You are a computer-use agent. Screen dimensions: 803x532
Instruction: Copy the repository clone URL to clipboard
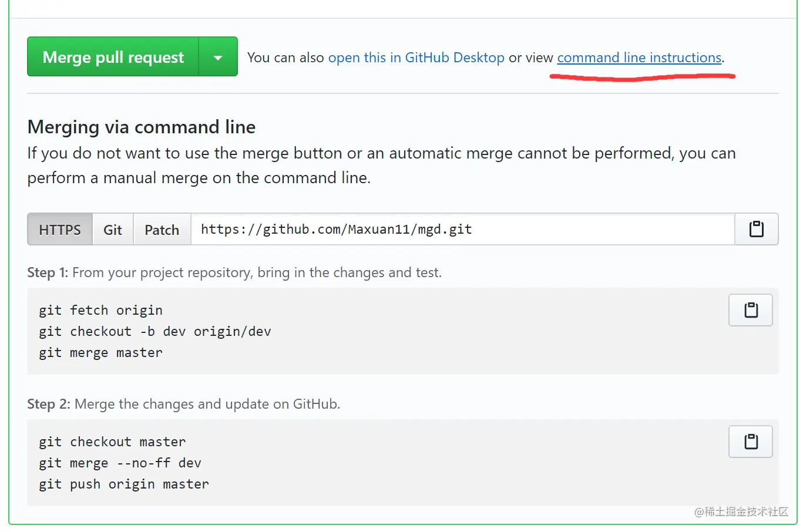[756, 229]
